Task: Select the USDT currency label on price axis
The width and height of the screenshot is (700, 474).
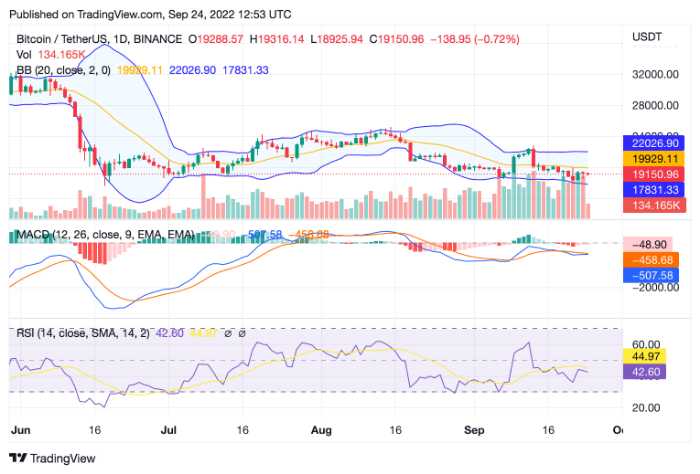Action: 647,37
